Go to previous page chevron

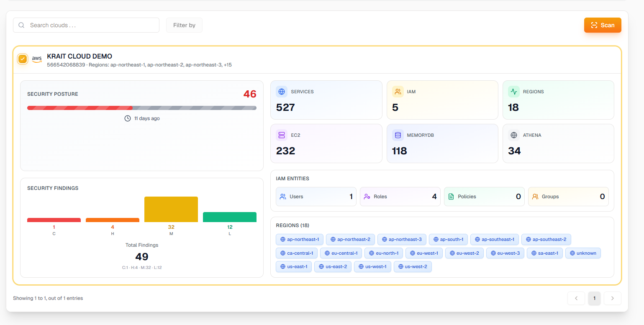pos(576,298)
